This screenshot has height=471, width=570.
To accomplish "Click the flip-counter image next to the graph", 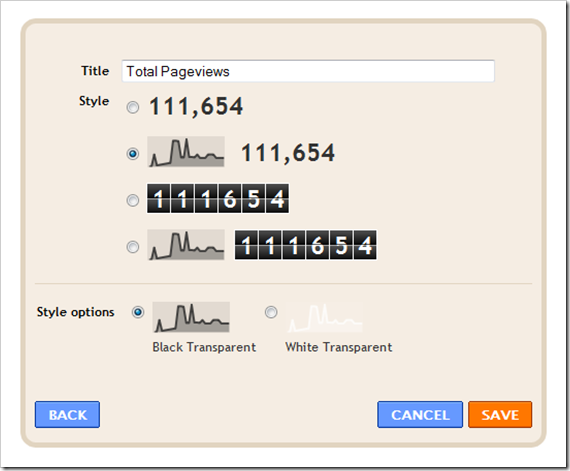I will [306, 245].
